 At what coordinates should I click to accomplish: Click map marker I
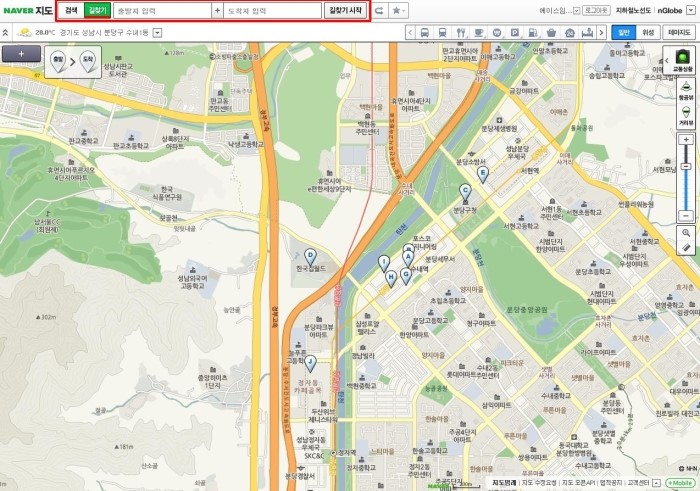(383, 263)
